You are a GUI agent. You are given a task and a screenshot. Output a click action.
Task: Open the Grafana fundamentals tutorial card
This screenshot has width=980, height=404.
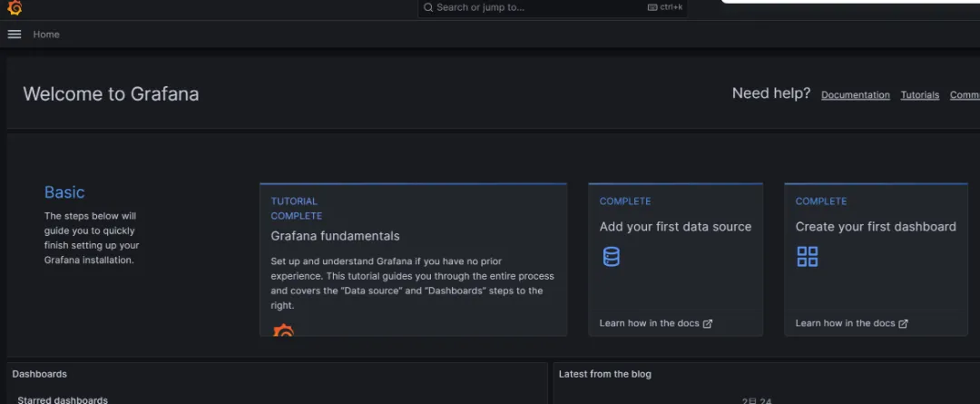[x=413, y=260]
